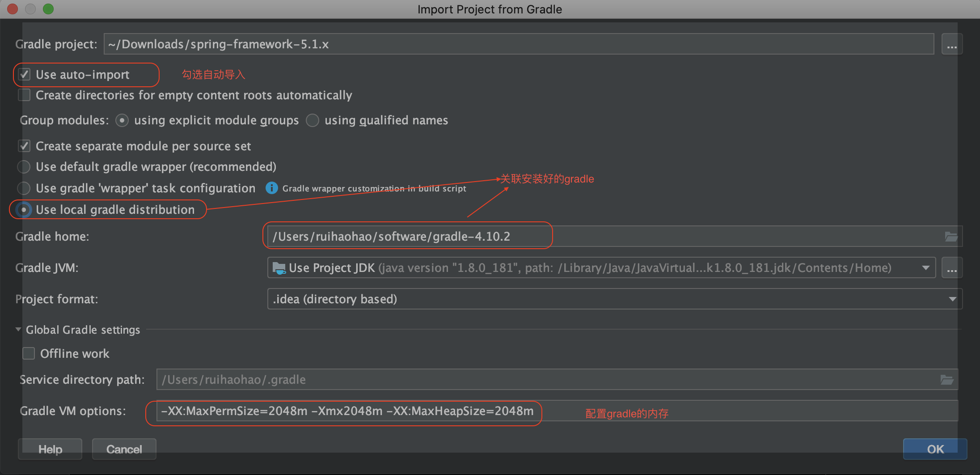Open the Gradle home folder browse icon

(x=951, y=237)
